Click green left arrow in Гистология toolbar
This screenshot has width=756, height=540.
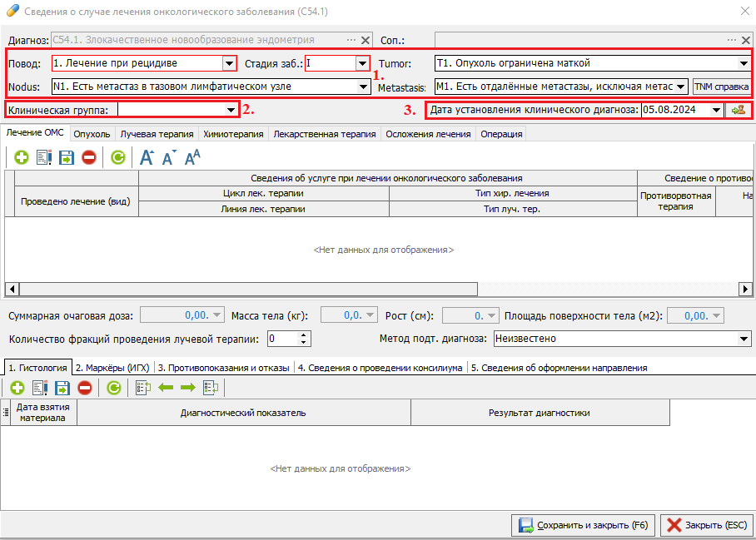click(x=166, y=387)
